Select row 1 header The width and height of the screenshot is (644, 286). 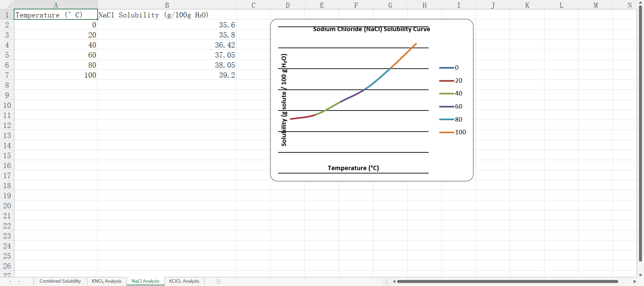click(x=7, y=15)
